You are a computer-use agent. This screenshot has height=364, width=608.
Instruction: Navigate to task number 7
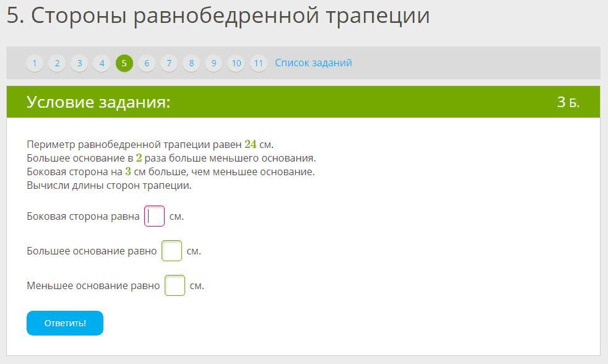tap(169, 63)
